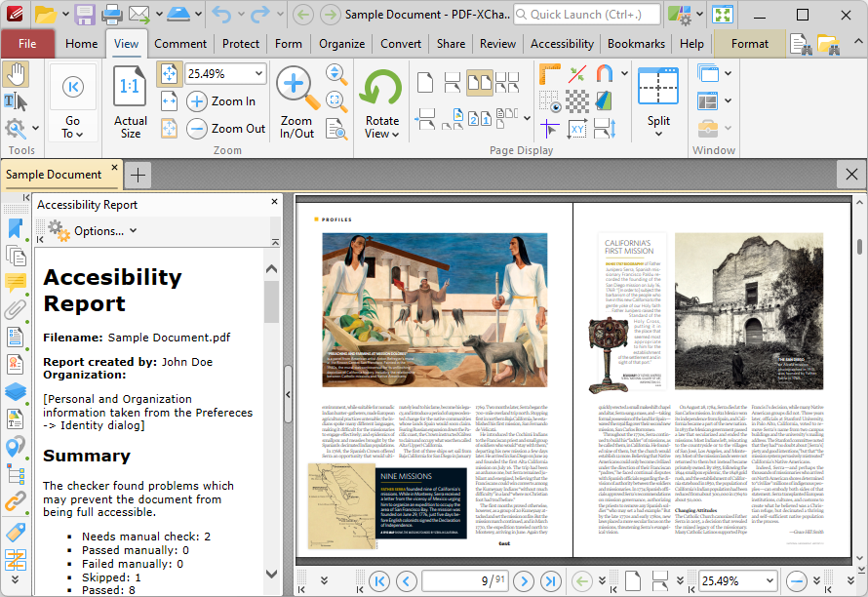Open the Bookmarks pane icon in sidebar
This screenshot has height=597, width=868.
coord(16,228)
